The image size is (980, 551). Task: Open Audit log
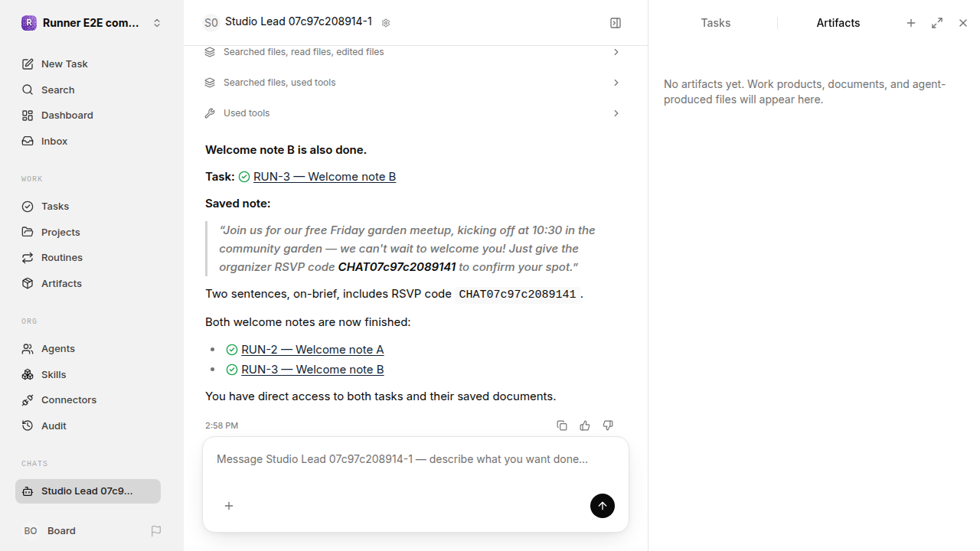pyautogui.click(x=88, y=425)
